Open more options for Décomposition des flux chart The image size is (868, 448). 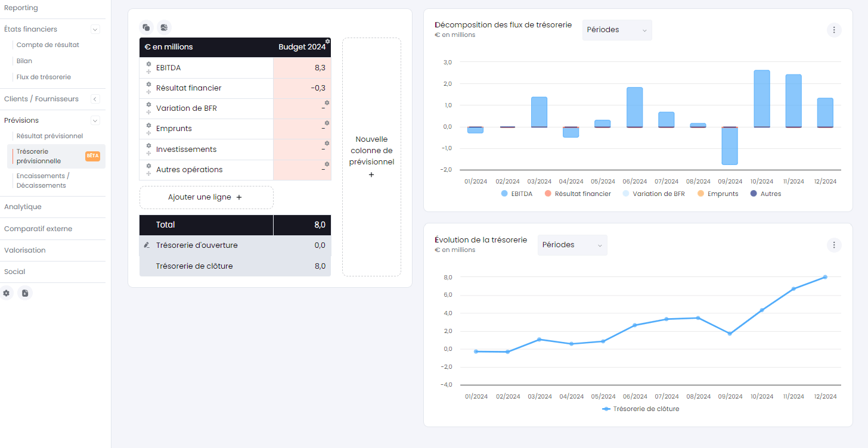click(834, 30)
